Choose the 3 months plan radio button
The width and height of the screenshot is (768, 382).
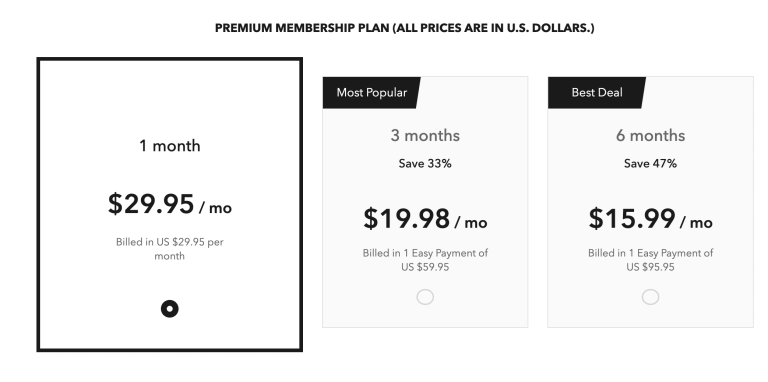tap(425, 297)
